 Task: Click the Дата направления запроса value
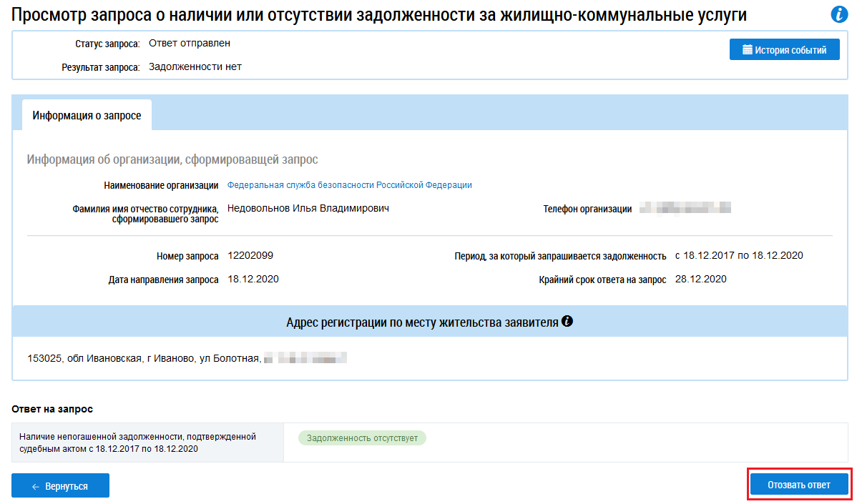click(253, 280)
